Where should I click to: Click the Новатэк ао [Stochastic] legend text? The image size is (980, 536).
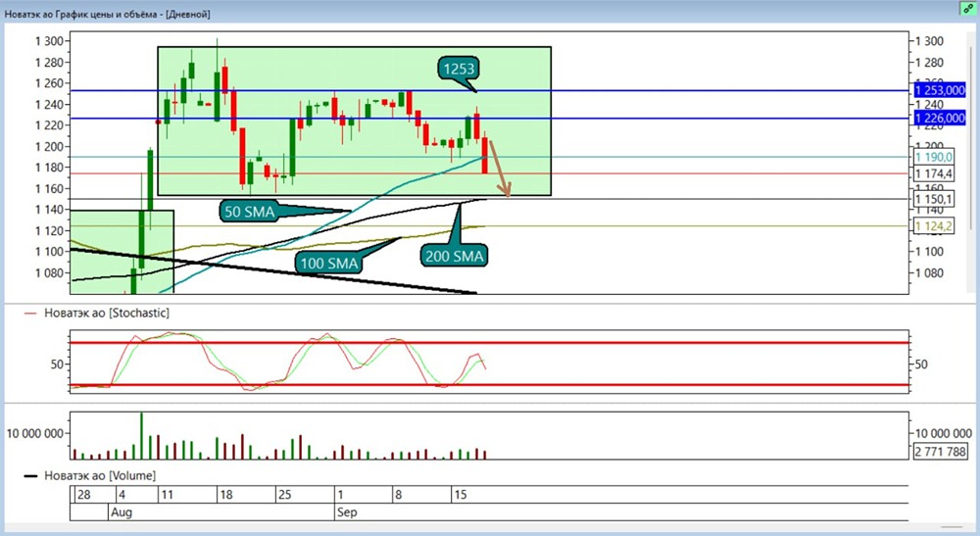coord(107,313)
